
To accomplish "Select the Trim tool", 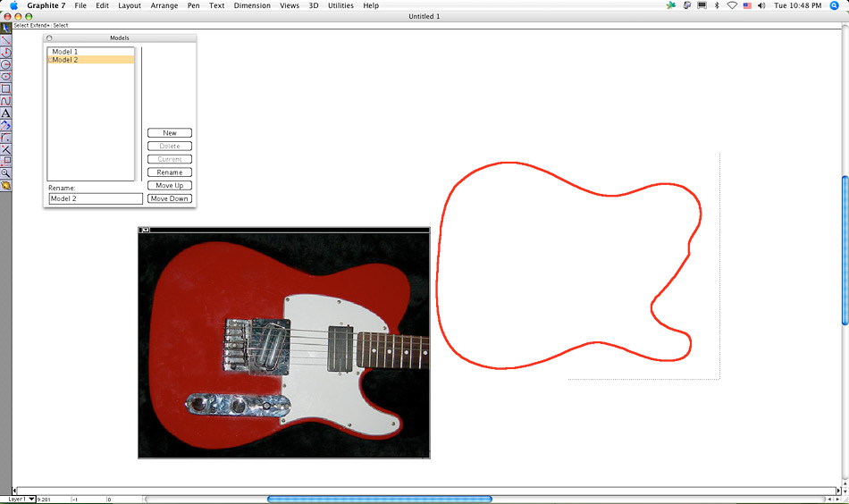I will click(5, 149).
